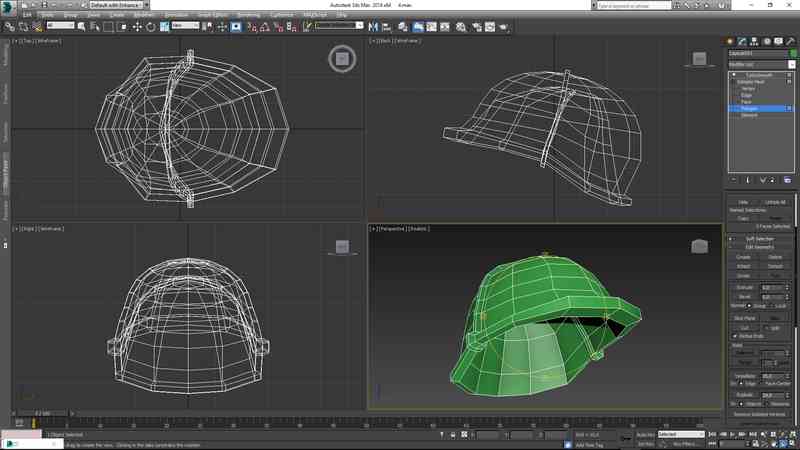800x450 pixels.
Task: Expand the Soft Selection rollout
Action: click(760, 239)
